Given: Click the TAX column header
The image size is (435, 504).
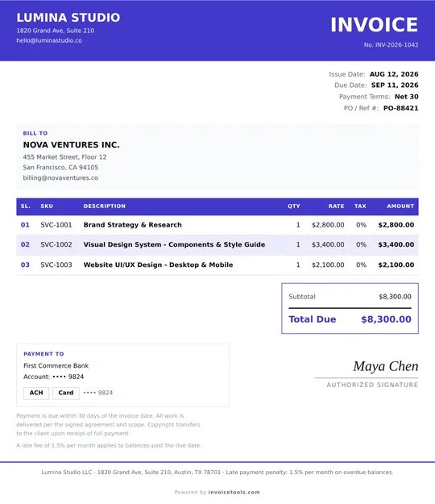Looking at the screenshot, I should [360, 206].
